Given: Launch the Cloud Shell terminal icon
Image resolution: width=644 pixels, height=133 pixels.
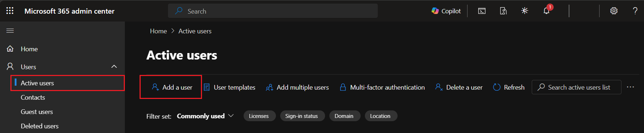Looking at the screenshot, I should pyautogui.click(x=482, y=11).
